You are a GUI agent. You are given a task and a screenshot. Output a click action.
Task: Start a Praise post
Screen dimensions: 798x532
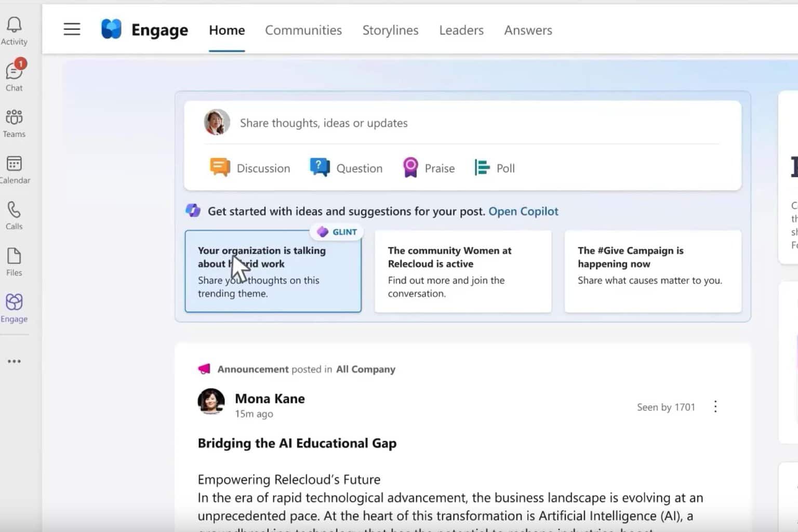click(x=429, y=168)
